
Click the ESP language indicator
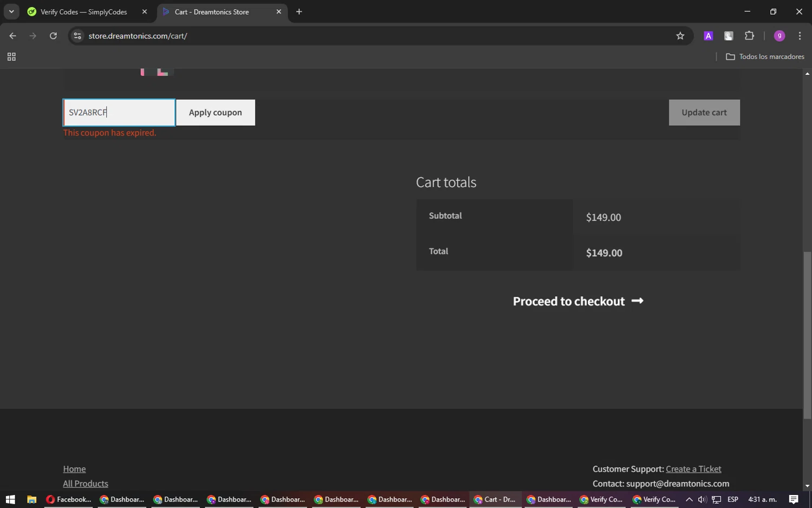pos(733,499)
